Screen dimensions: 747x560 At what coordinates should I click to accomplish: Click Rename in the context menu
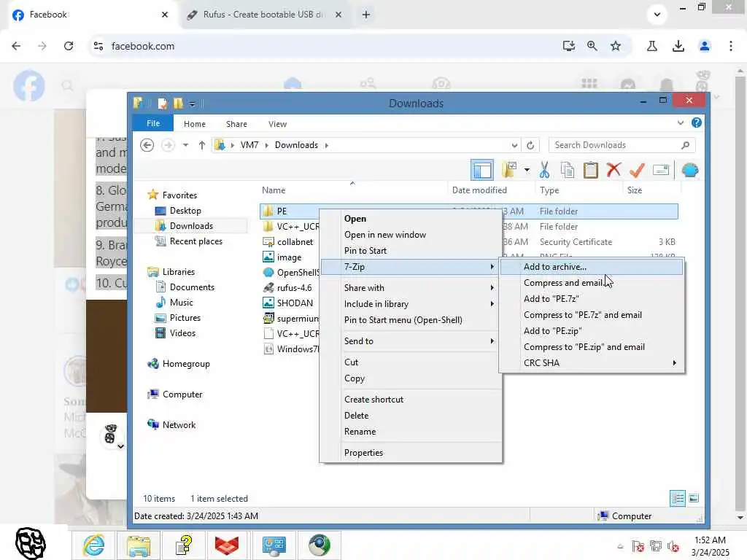coord(411,432)
